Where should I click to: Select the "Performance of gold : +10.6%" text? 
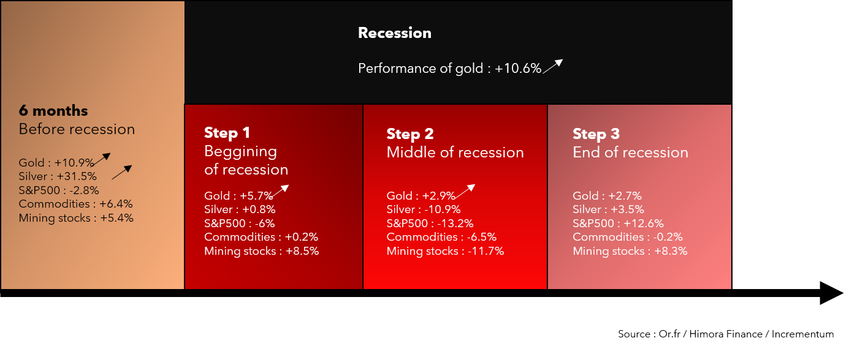tap(449, 69)
